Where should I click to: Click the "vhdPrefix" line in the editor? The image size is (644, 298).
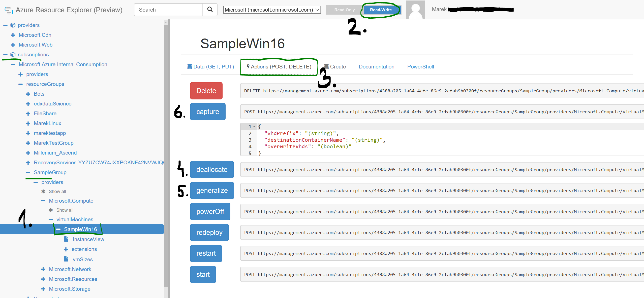(x=301, y=133)
